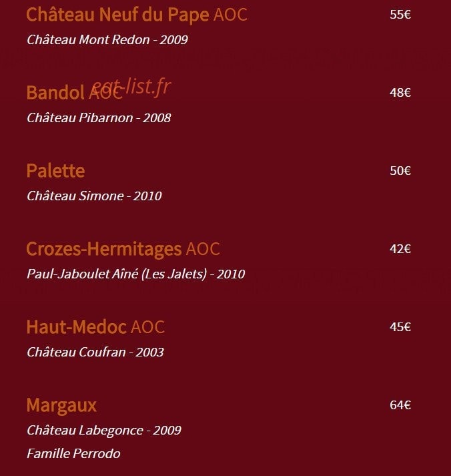Screen dimensions: 451x476
Task: Click the Crozes-Hermitages AOC heading
Action: pos(123,249)
